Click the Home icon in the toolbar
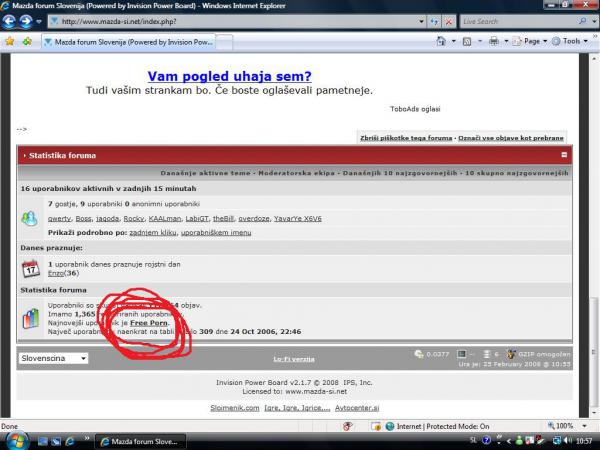The image size is (600, 450). (x=441, y=42)
